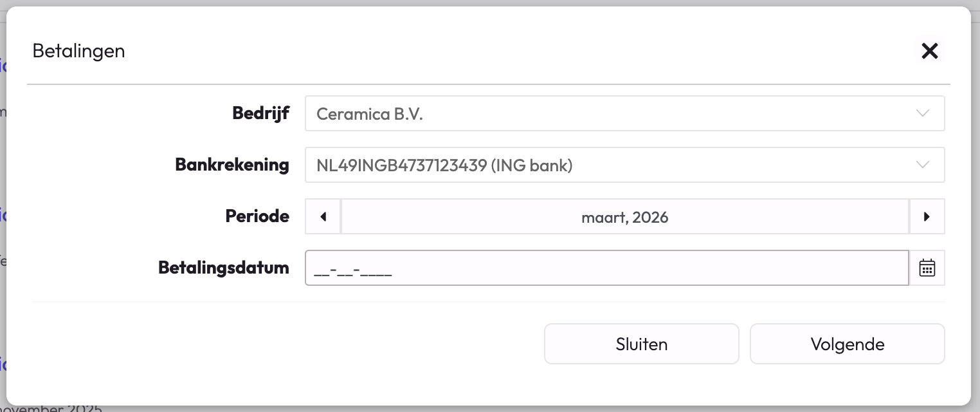
Task: Focus the Betalingsdatum date input field
Action: tap(606, 268)
